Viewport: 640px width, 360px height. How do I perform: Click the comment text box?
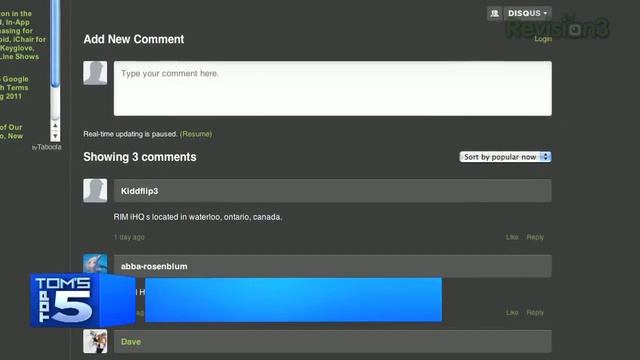333,88
